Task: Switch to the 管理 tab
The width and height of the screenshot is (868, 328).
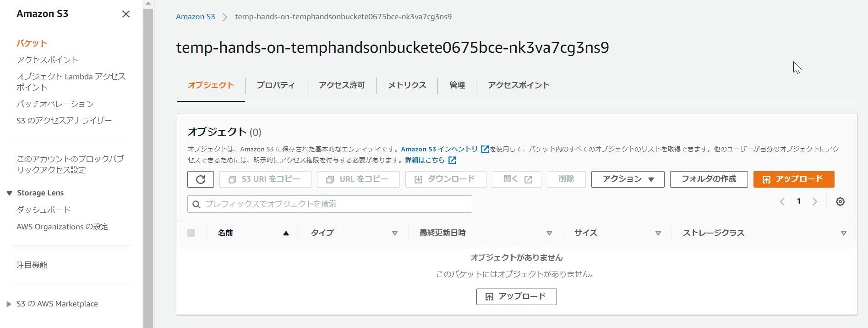Action: [x=457, y=85]
